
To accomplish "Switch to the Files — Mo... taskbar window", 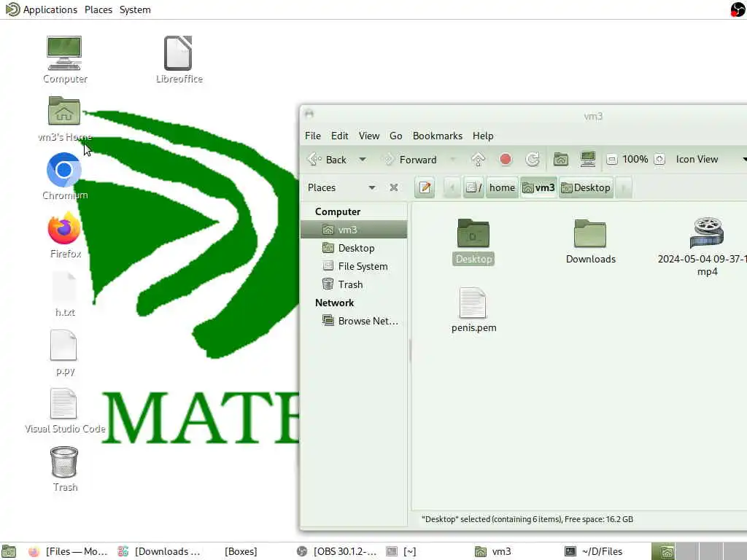I will click(x=68, y=551).
